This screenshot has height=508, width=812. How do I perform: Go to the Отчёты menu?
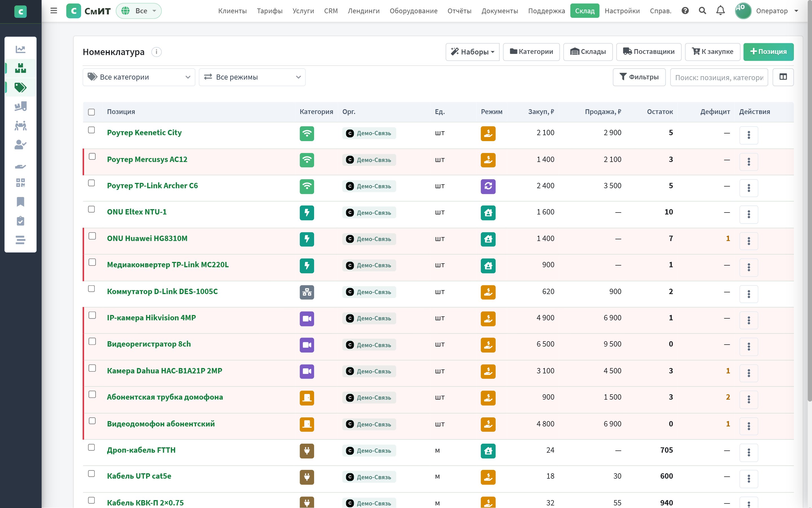459,11
